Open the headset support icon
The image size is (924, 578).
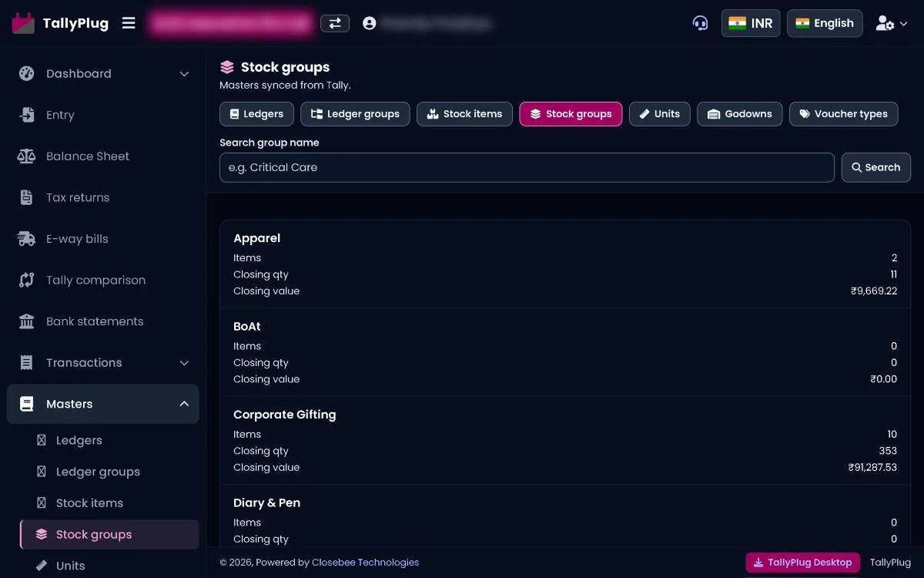tap(700, 23)
